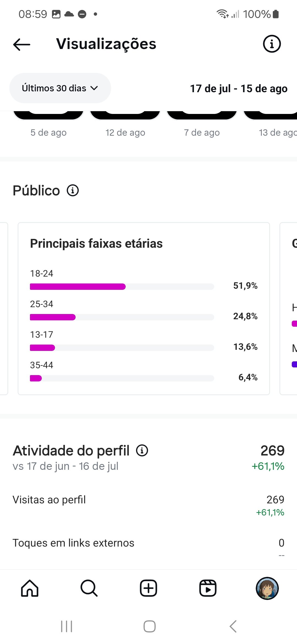Screen dimensions: 297x644
Task: Select the 7 de ago post thumbnail
Action: pos(202,116)
